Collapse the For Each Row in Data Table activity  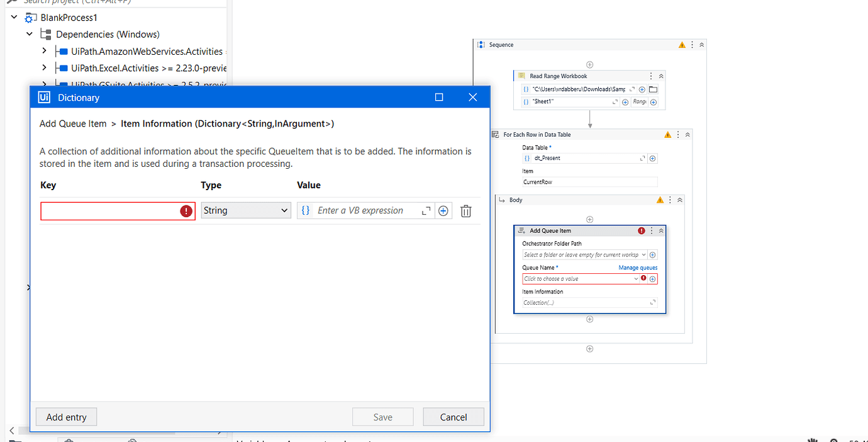click(x=688, y=134)
